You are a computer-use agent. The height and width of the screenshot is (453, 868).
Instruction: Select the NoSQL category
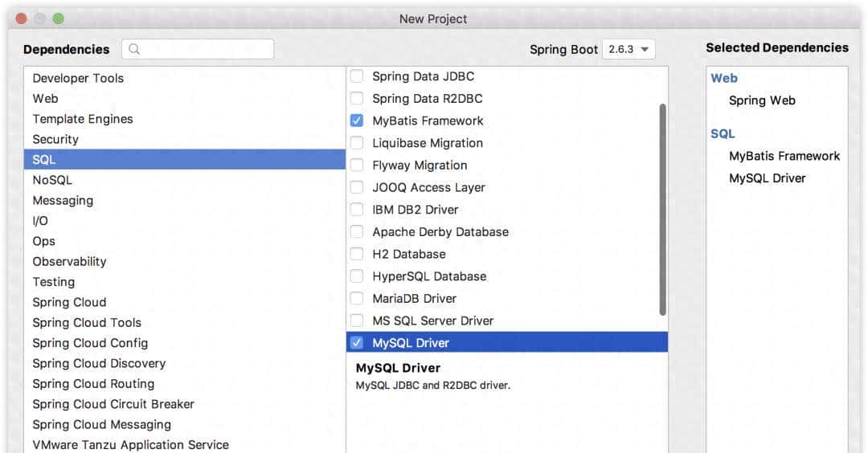point(52,180)
